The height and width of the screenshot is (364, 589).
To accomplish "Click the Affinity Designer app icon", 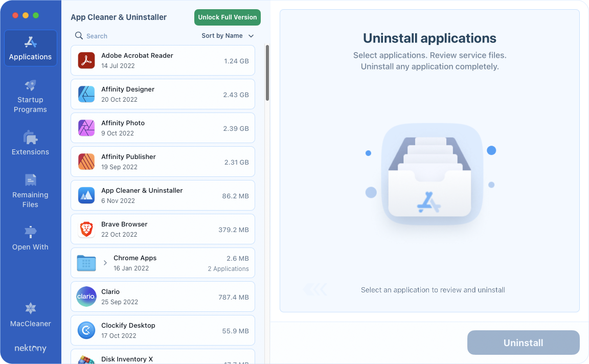I will click(x=86, y=94).
